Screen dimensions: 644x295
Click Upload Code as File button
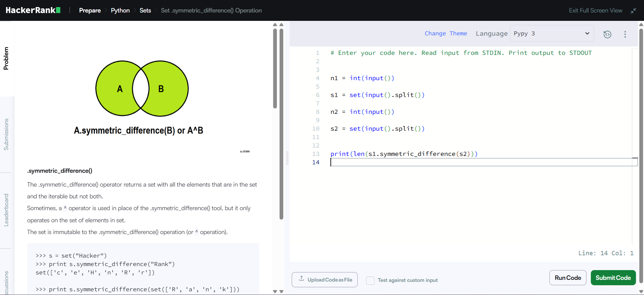coord(325,280)
